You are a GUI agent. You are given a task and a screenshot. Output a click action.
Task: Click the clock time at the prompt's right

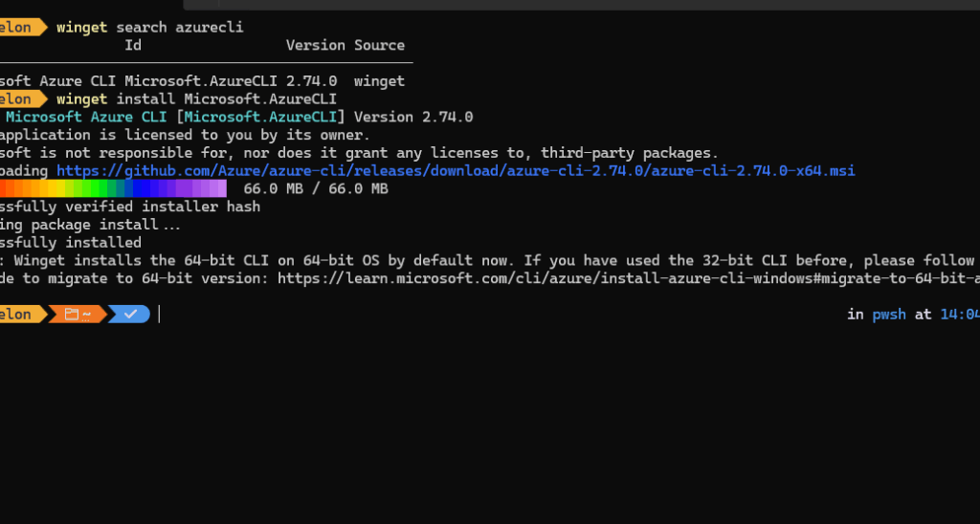tap(959, 315)
